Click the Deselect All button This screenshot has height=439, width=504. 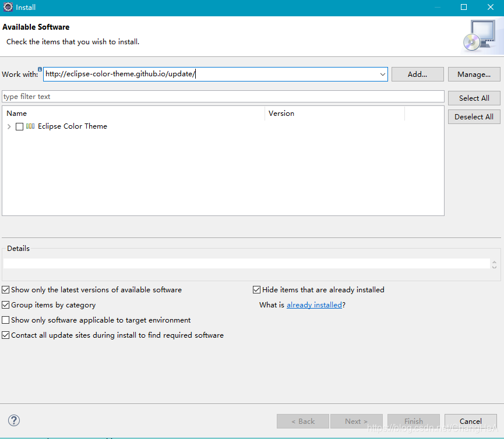474,117
